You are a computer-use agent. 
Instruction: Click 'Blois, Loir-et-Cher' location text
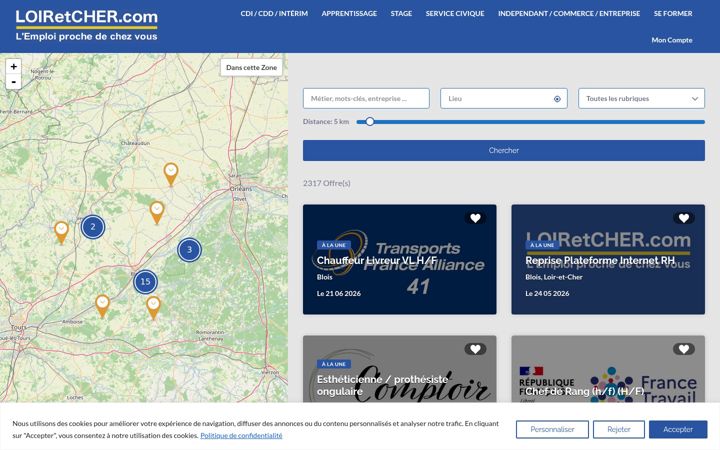pos(554,277)
